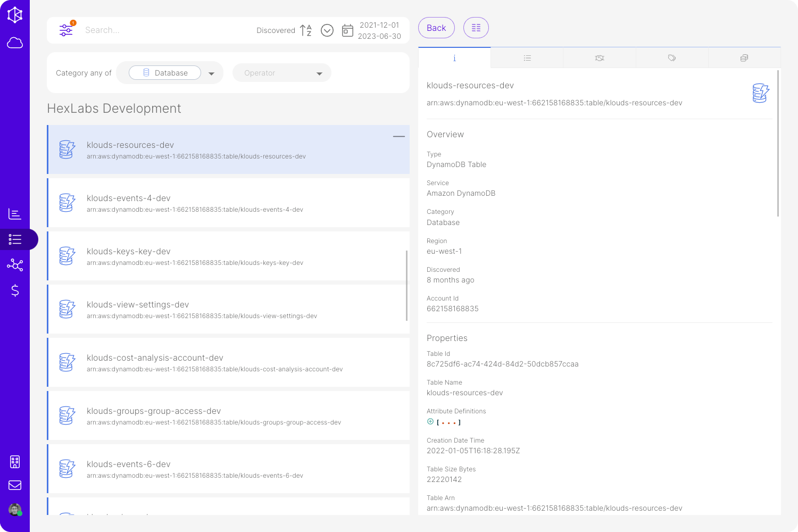Open the bar chart analytics sidebar icon

[x=15, y=214]
